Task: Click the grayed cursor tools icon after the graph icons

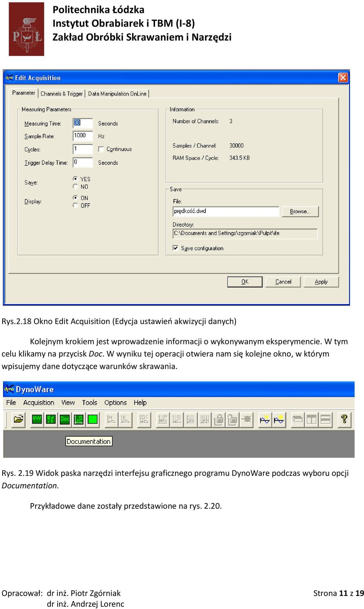Action: coord(144,419)
